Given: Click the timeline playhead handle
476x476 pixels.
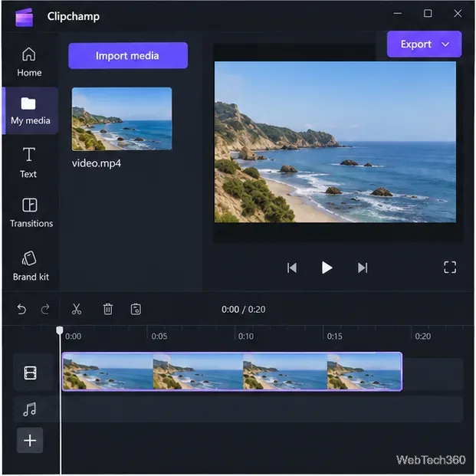Looking at the screenshot, I should pyautogui.click(x=60, y=330).
